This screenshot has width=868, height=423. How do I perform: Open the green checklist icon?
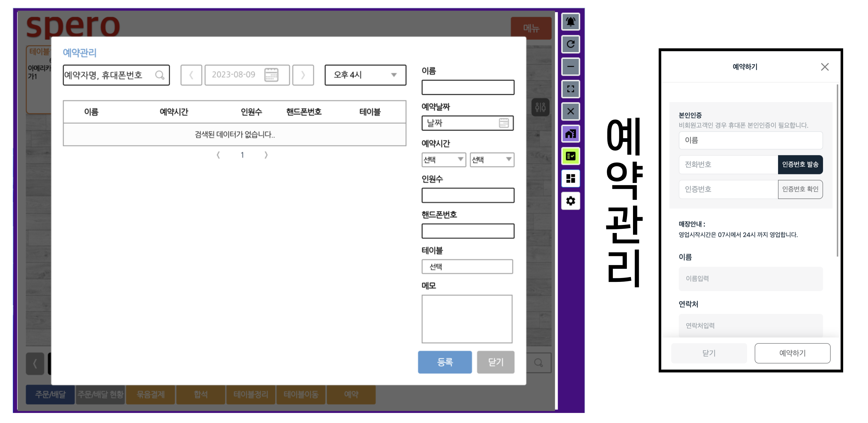pyautogui.click(x=570, y=156)
